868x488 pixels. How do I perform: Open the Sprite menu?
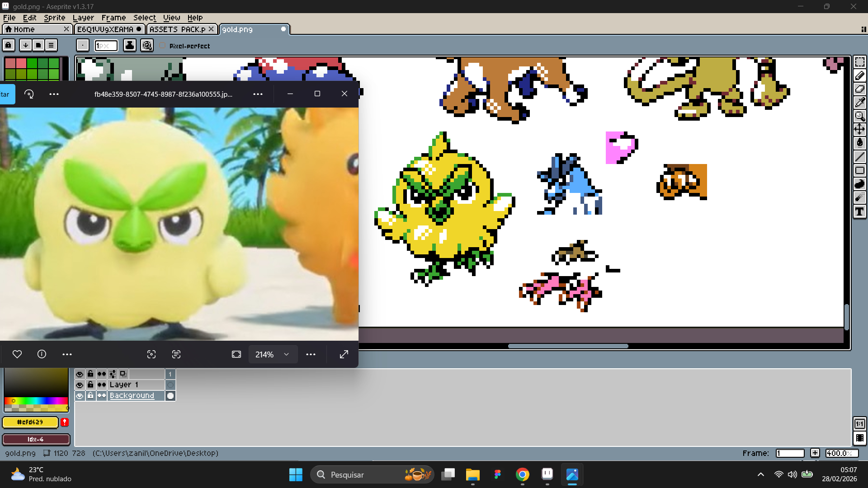click(54, 18)
